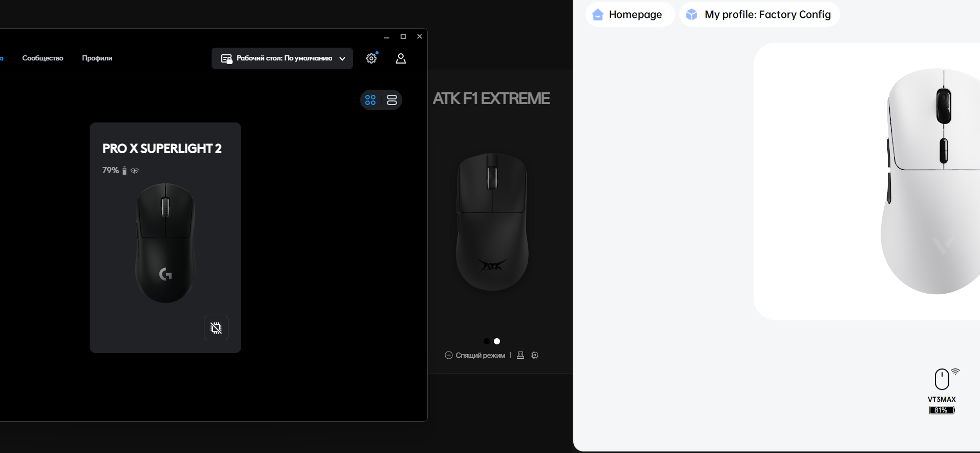Viewport: 980px width, 453px height.
Task: Open the G HUB user account icon
Action: click(401, 58)
